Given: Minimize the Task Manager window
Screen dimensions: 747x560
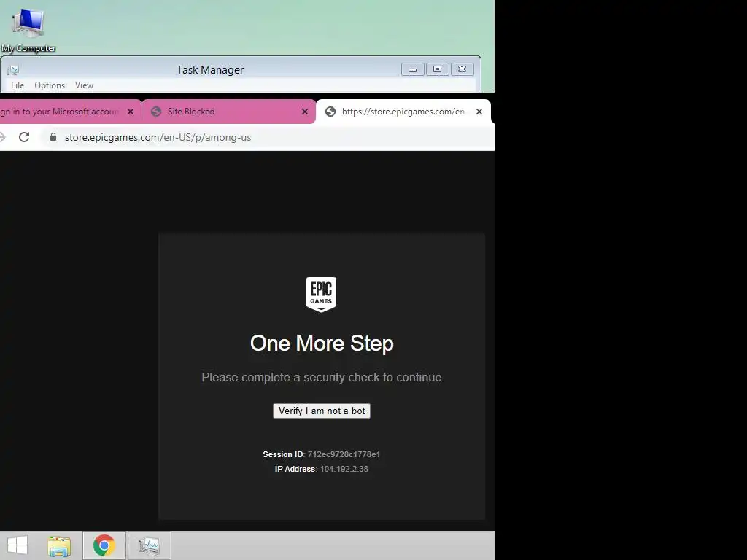Looking at the screenshot, I should pos(413,69).
